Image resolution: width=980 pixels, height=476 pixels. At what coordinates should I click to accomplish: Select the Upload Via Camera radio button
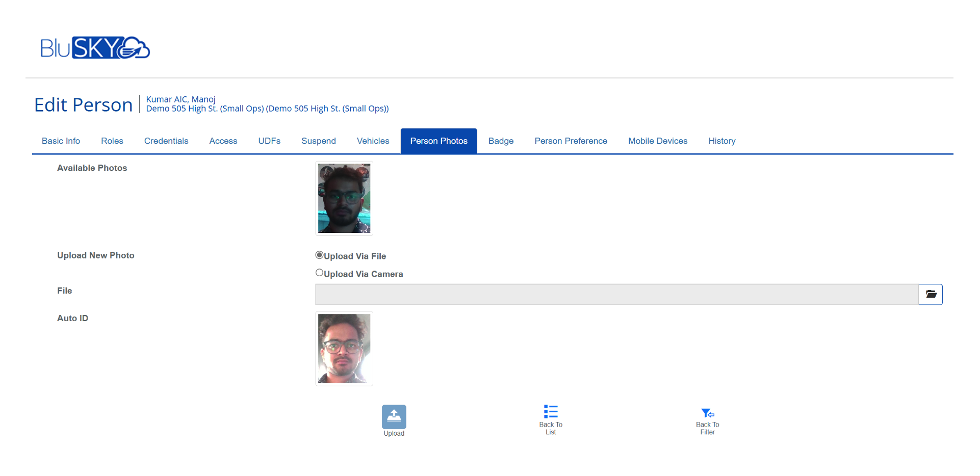pyautogui.click(x=319, y=273)
